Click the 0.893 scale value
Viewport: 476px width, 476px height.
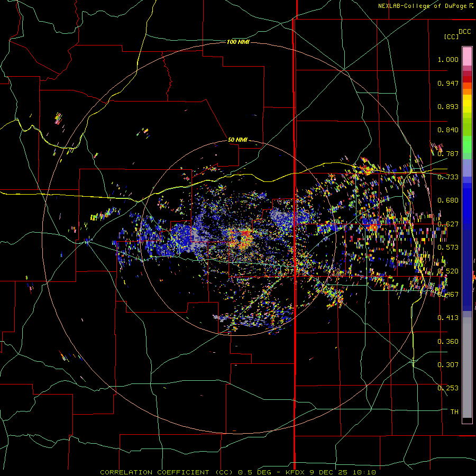pos(448,106)
